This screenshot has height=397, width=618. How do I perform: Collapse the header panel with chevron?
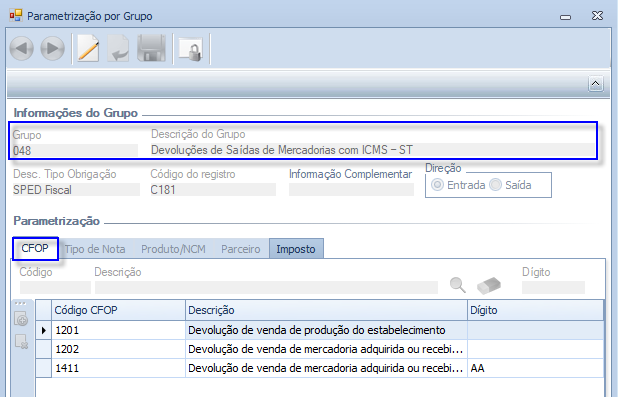pos(596,84)
